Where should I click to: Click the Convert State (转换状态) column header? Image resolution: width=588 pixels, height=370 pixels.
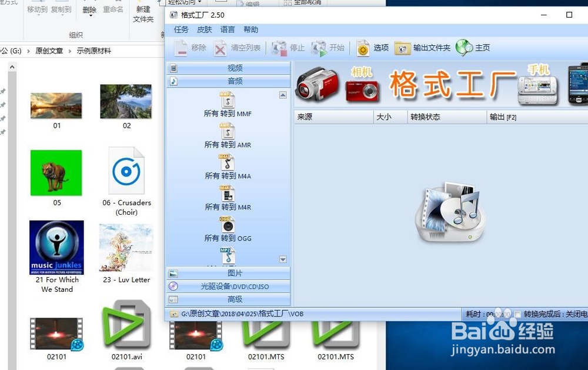447,117
